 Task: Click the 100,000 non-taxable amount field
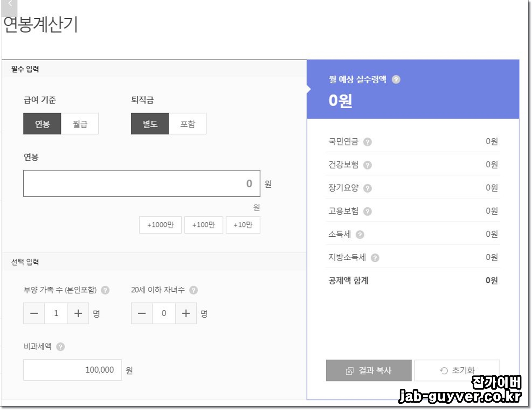coord(73,369)
